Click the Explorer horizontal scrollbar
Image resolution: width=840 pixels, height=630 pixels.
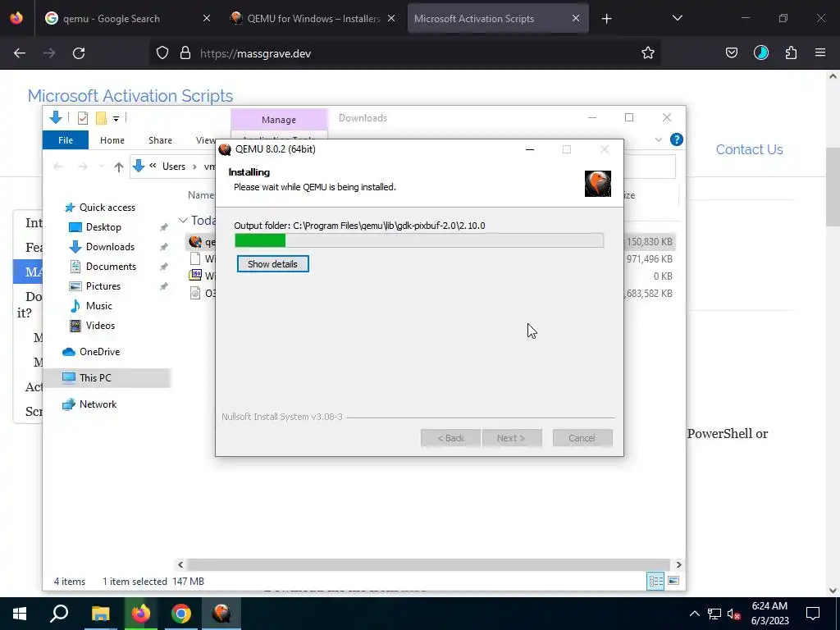coord(428,564)
